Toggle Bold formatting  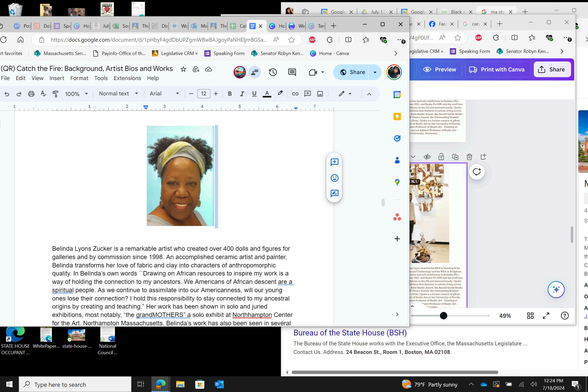(x=230, y=94)
